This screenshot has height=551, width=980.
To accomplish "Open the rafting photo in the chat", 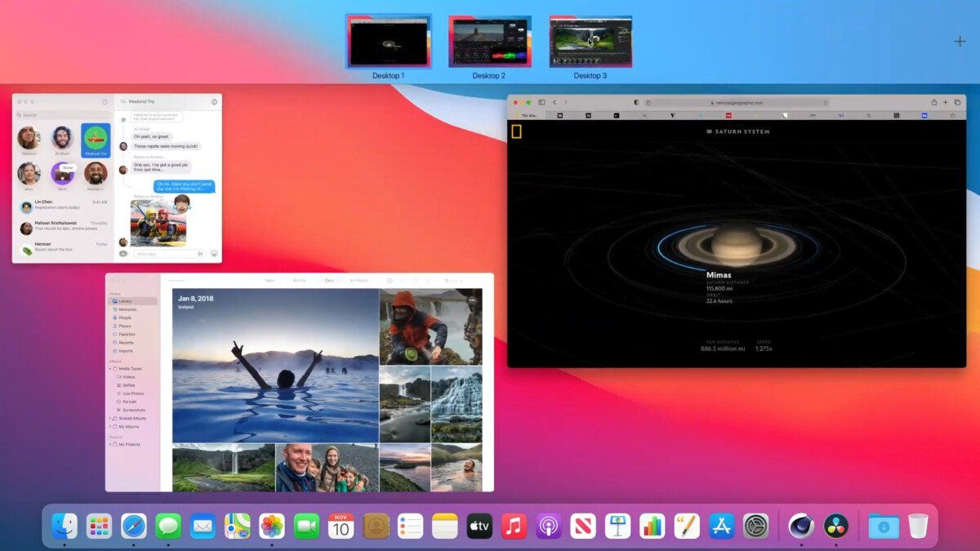I will [158, 223].
